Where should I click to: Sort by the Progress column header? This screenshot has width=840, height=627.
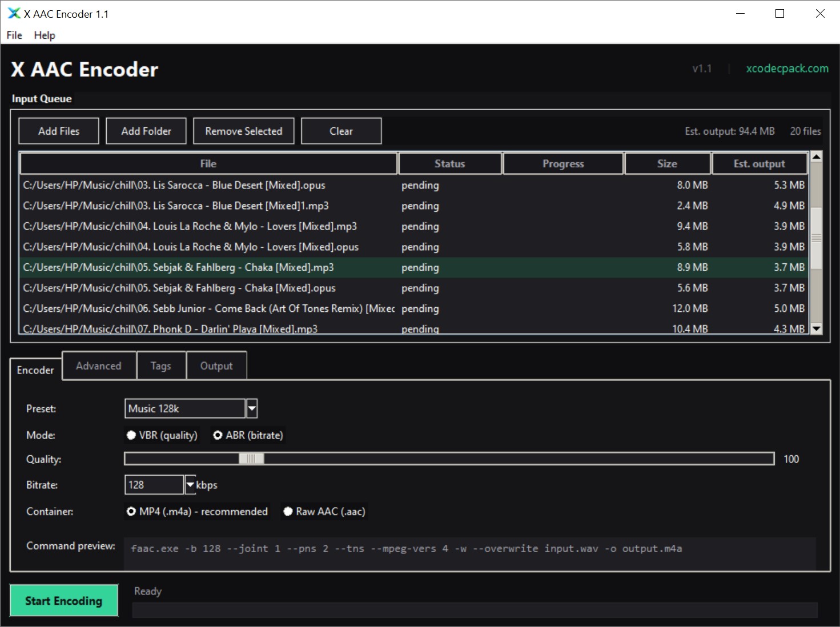(x=563, y=164)
